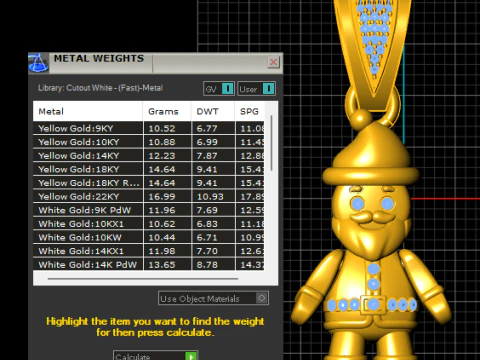Sort by the Metal column header
This screenshot has height=360, width=480.
[88, 111]
